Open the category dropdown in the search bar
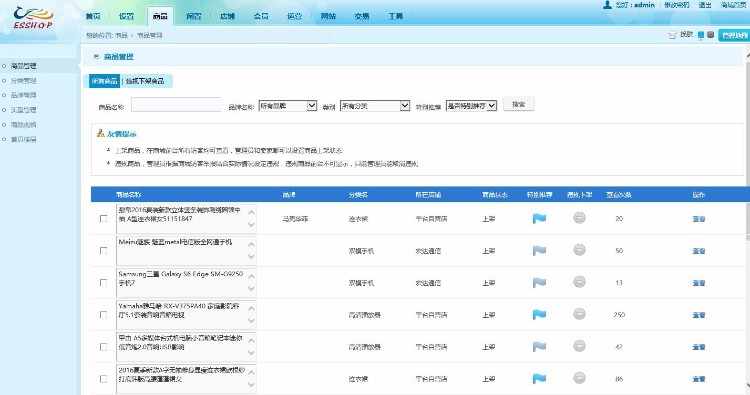750x395 pixels. (375, 106)
